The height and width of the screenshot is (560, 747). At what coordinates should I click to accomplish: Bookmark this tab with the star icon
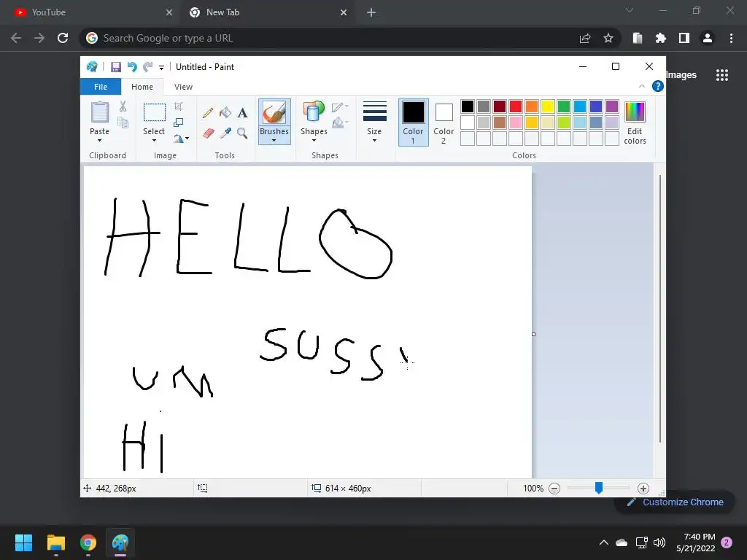(608, 38)
